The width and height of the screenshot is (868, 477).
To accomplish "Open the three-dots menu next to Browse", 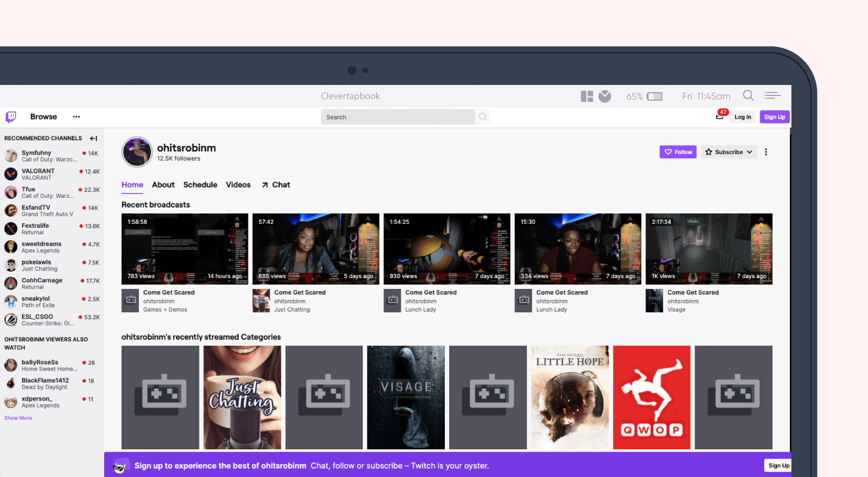I will tap(76, 117).
